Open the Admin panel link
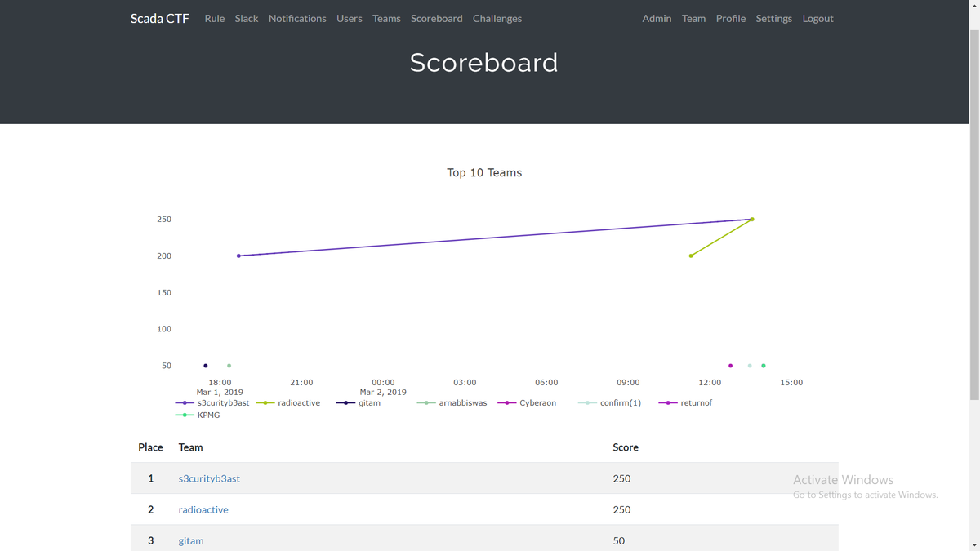Image resolution: width=980 pixels, height=551 pixels. pyautogui.click(x=657, y=18)
